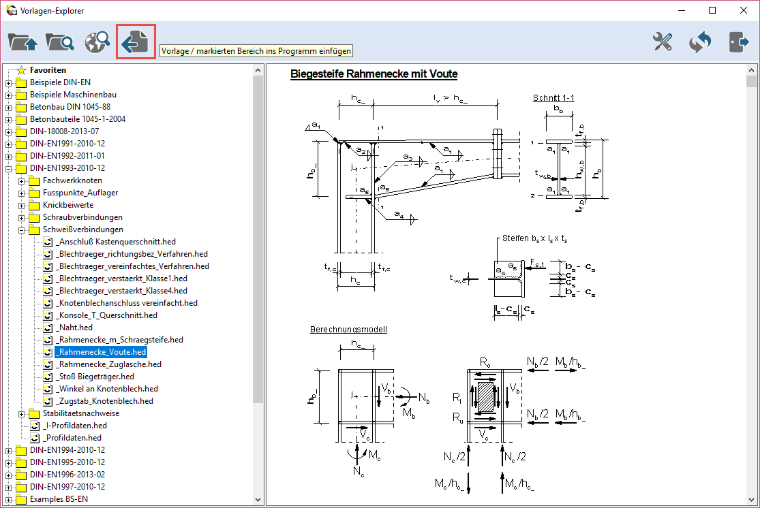
Task: Expand the DIN-EN1995-2010-12 folder
Action: coord(9,463)
